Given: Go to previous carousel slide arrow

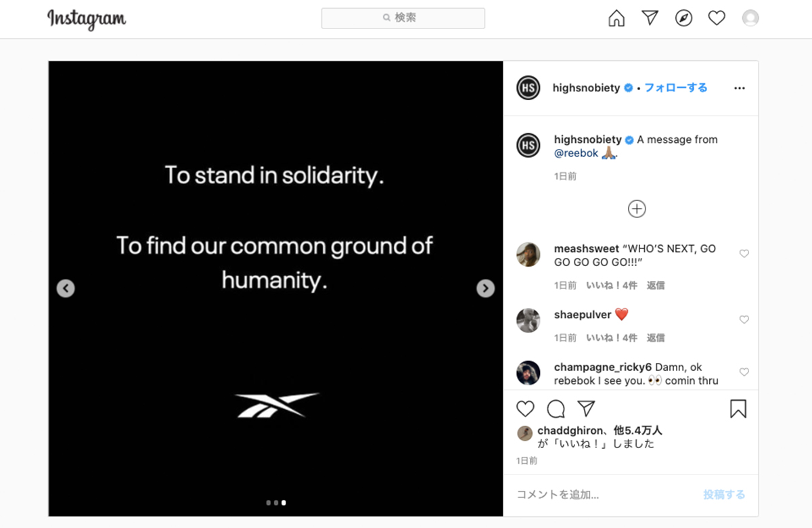Looking at the screenshot, I should coord(65,288).
